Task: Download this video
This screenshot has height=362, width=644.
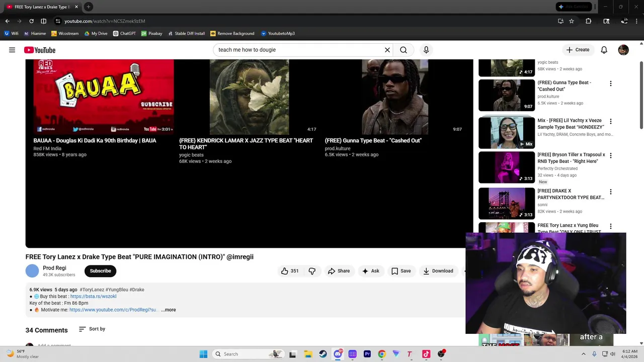Action: (438, 271)
